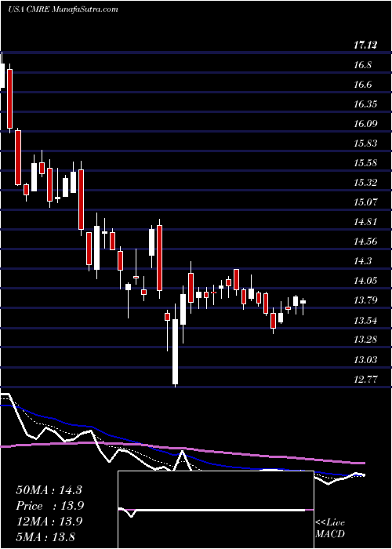The width and height of the screenshot is (392, 549).
Task: Click the 16.8 price axis label
Action: click(x=362, y=65)
